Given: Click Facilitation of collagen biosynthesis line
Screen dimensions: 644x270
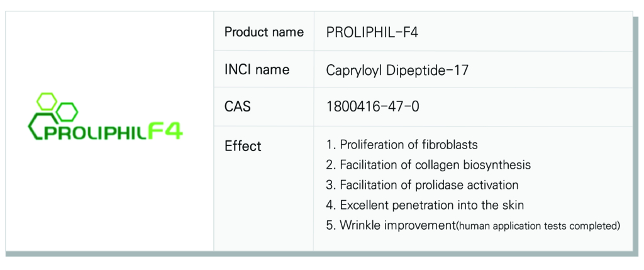Looking at the screenshot, I should pyautogui.click(x=428, y=165).
